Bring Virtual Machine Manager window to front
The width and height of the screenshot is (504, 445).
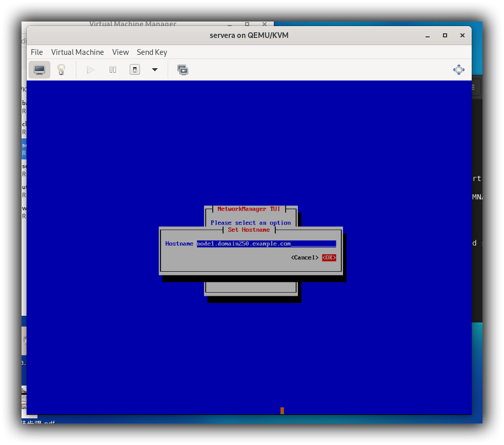pos(132,24)
